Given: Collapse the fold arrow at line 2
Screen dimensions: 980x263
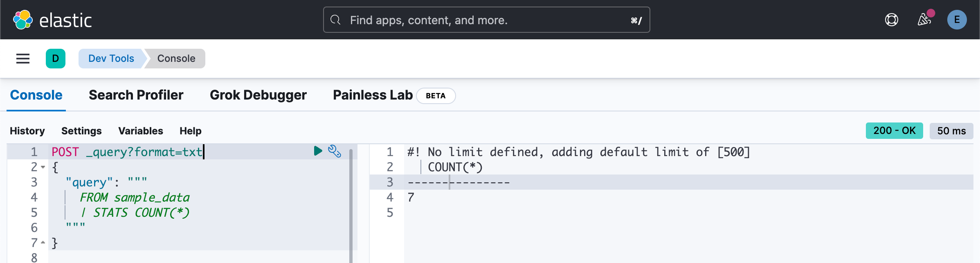Looking at the screenshot, I should tap(43, 167).
